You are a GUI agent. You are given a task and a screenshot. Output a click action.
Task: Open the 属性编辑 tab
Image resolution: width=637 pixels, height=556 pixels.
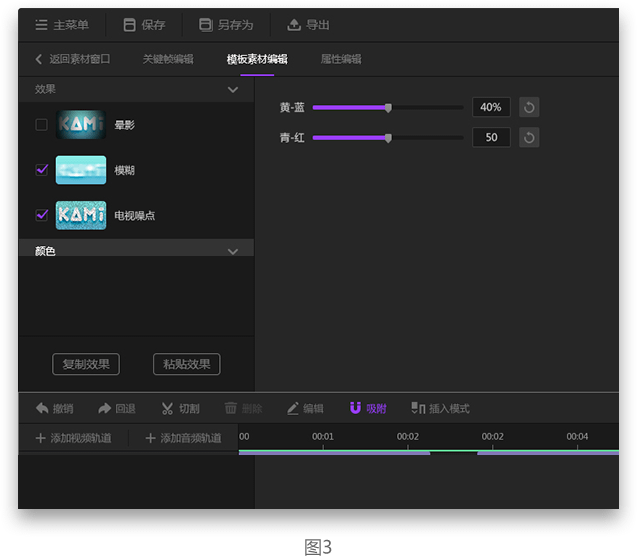[341, 59]
